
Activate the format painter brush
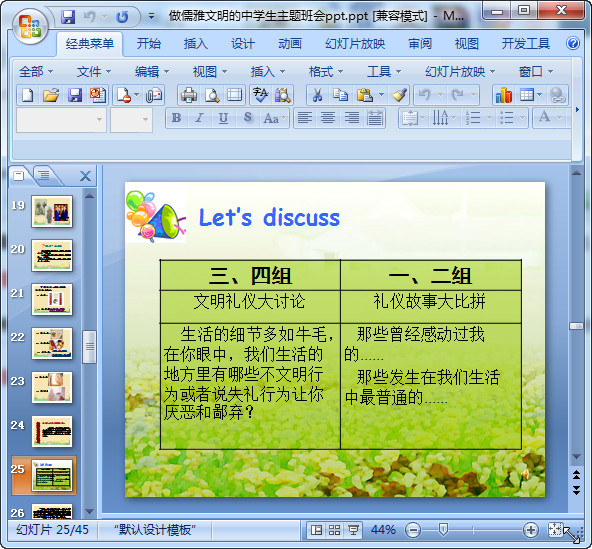pyautogui.click(x=399, y=95)
